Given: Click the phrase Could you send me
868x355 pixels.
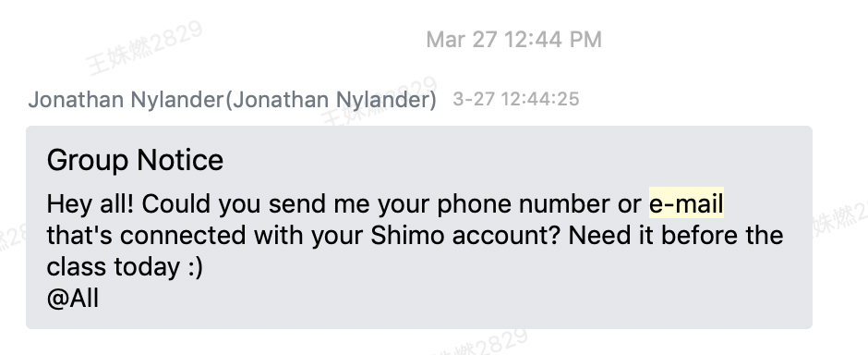Looking at the screenshot, I should [x=255, y=204].
